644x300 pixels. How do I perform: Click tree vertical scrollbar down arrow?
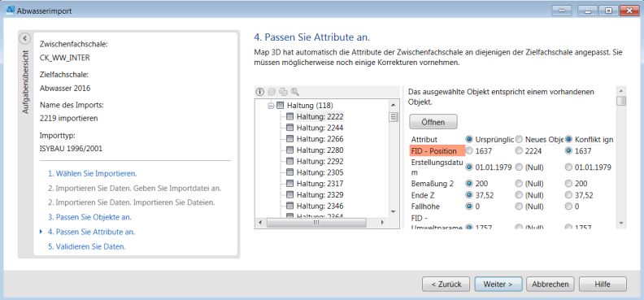point(394,211)
